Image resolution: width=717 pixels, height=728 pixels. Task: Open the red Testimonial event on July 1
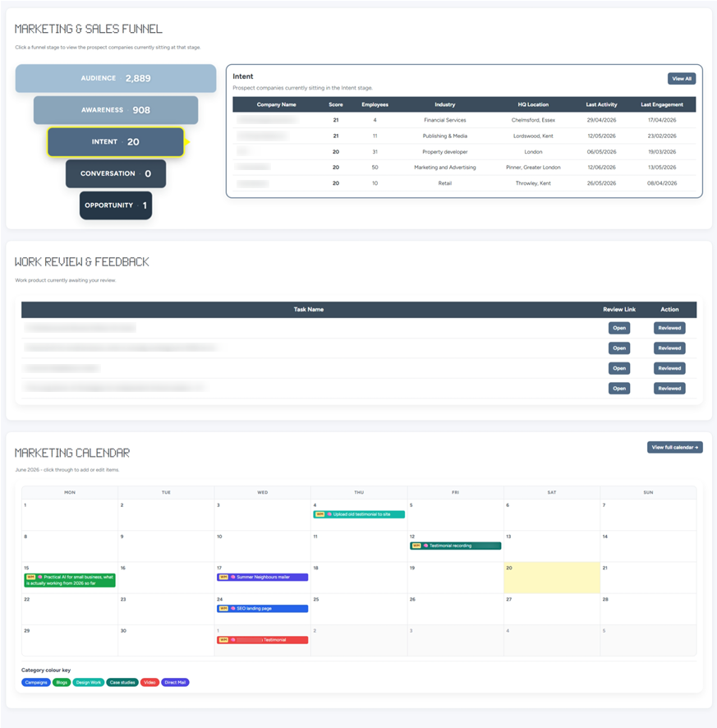262,640
